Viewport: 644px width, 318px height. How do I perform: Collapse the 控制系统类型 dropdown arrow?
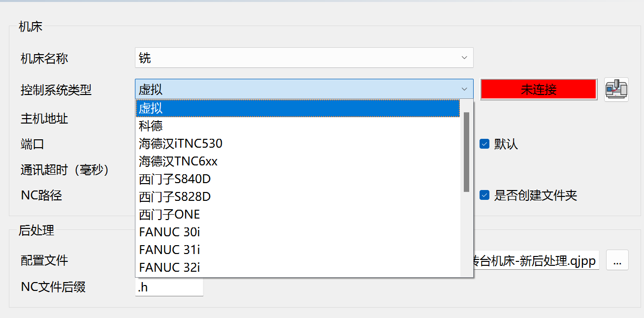(x=464, y=89)
